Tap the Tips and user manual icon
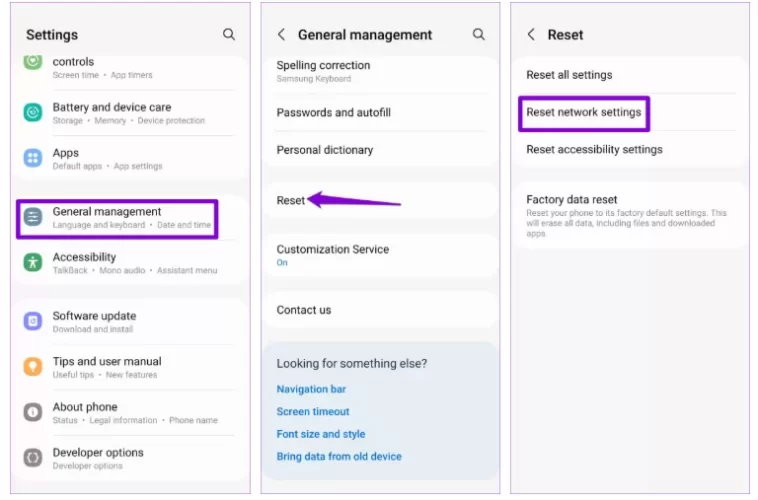Image resolution: width=758 pixels, height=500 pixels. pos(33,366)
